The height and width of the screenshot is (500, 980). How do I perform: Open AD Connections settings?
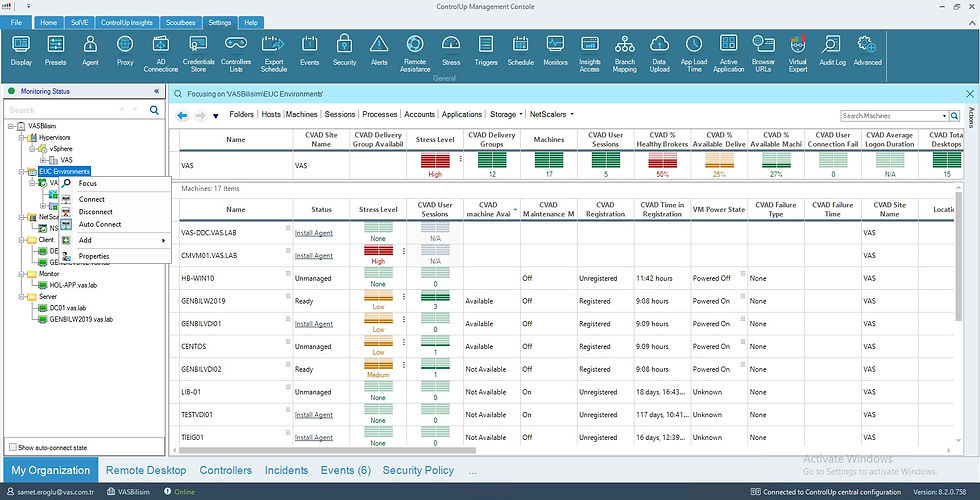click(x=161, y=54)
